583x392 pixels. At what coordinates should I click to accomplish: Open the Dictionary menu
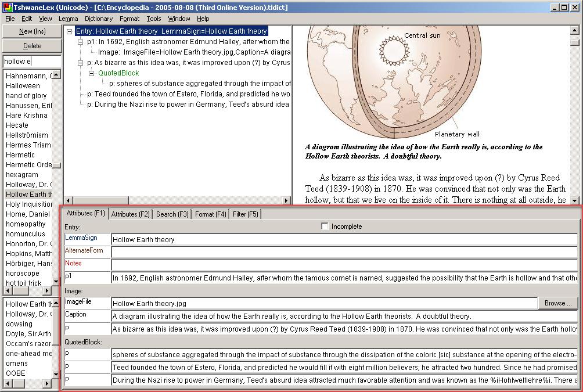[99, 19]
